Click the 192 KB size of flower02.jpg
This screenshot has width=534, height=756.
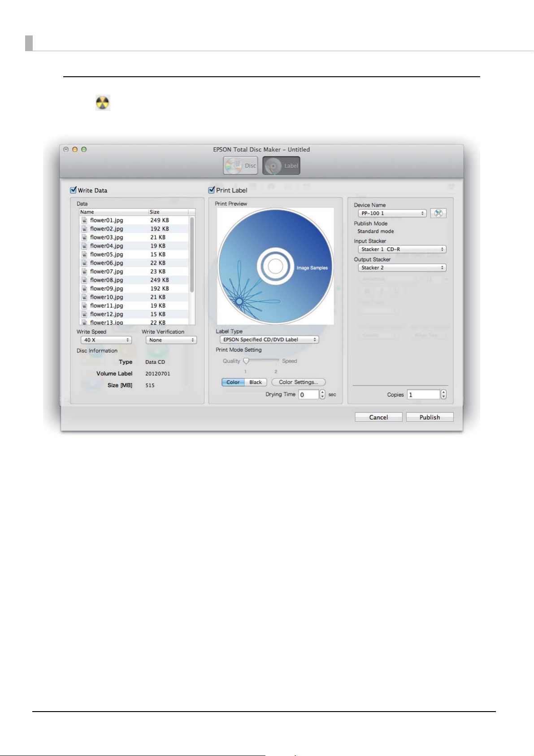click(x=160, y=229)
